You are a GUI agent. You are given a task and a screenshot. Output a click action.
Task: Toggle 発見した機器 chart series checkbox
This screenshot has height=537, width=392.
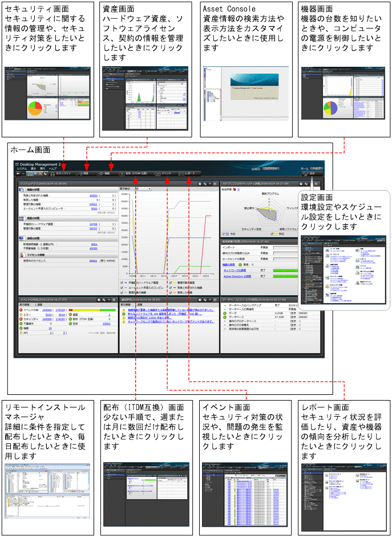pos(171,293)
